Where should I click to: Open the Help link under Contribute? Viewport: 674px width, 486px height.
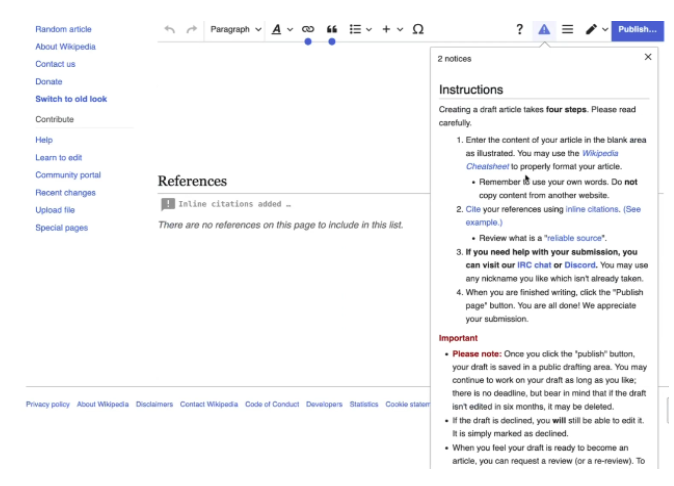coord(44,140)
